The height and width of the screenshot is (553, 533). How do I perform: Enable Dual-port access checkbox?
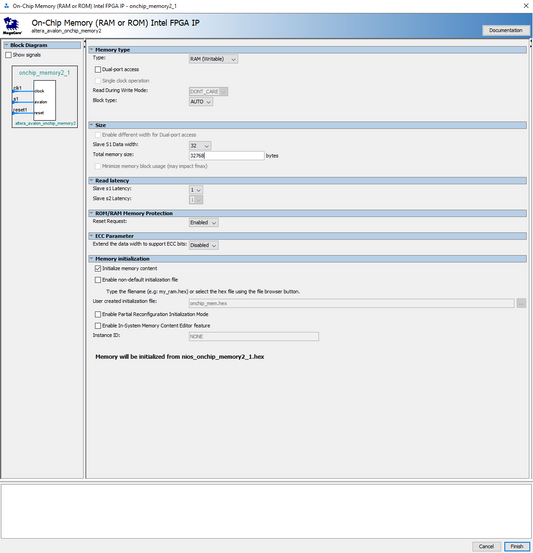coord(98,69)
